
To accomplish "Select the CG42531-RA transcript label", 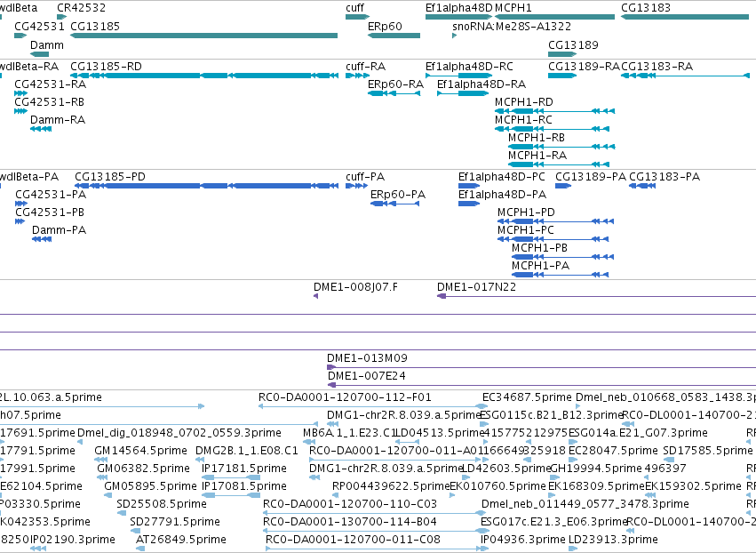I will click(x=50, y=84).
